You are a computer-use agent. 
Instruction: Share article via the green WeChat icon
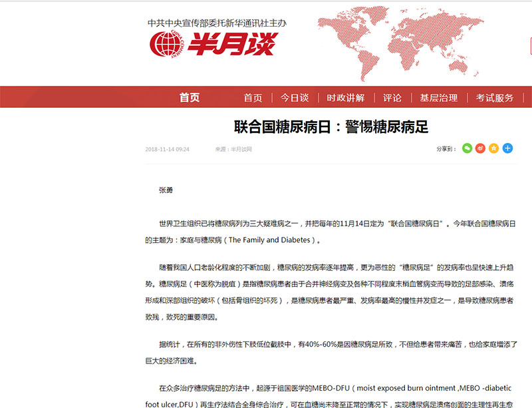467,148
